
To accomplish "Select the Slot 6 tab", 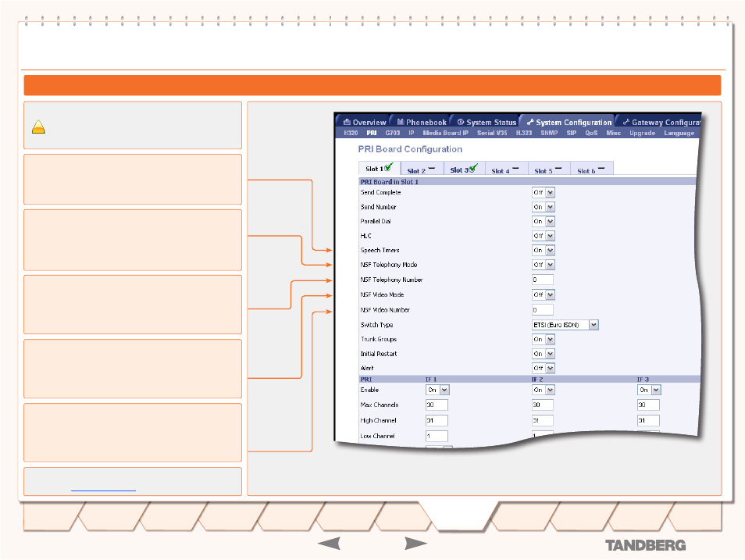I will 591,169.
